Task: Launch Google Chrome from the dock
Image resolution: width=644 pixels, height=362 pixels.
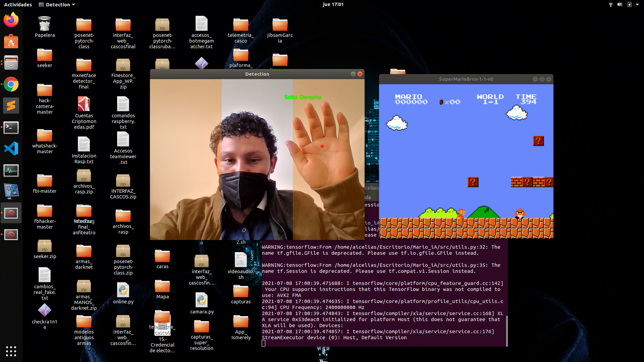Action: point(11,84)
